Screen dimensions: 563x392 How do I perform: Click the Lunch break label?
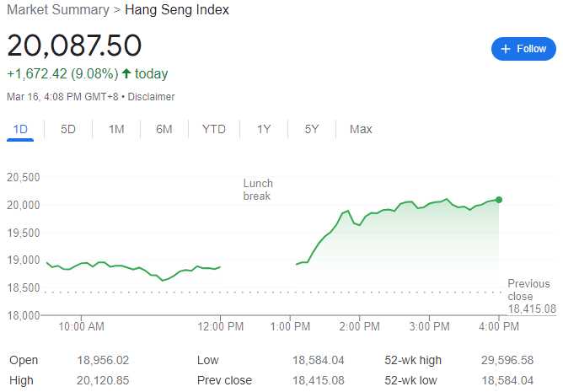258,190
